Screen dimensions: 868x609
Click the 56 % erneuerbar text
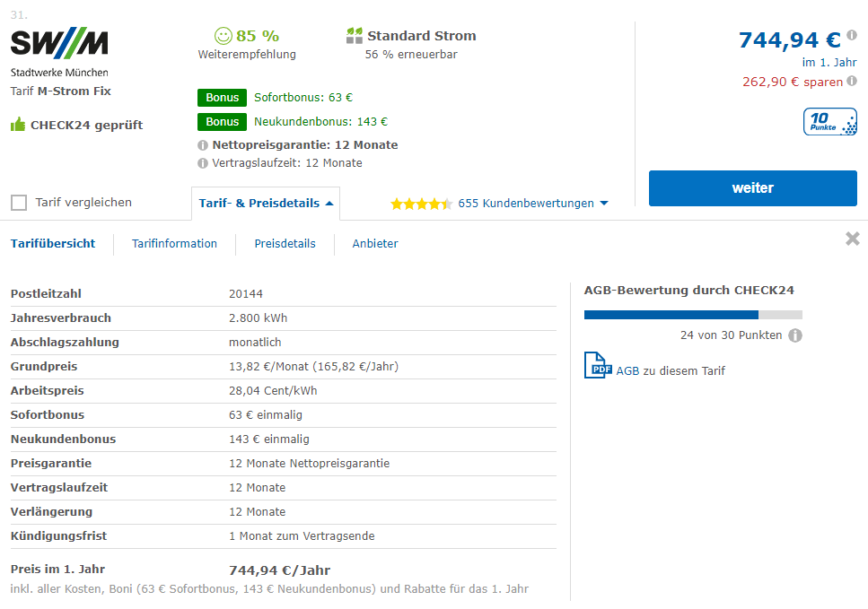click(411, 54)
